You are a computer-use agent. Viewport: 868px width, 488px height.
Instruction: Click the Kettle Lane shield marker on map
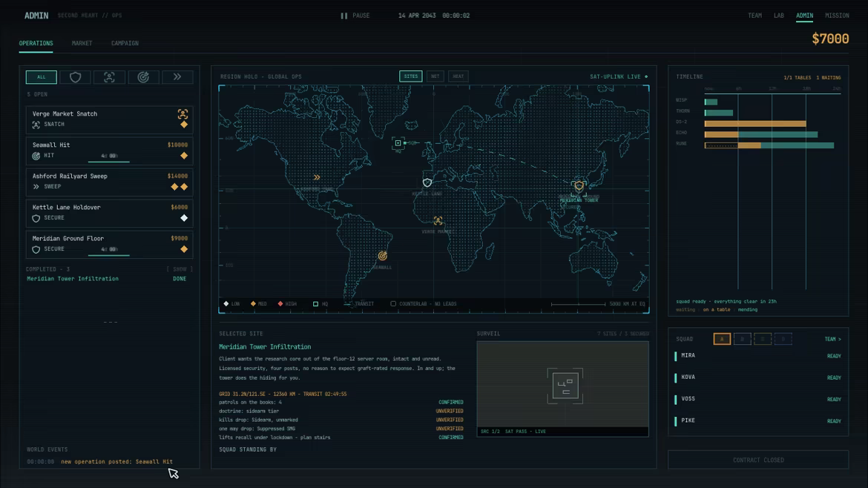point(427,182)
